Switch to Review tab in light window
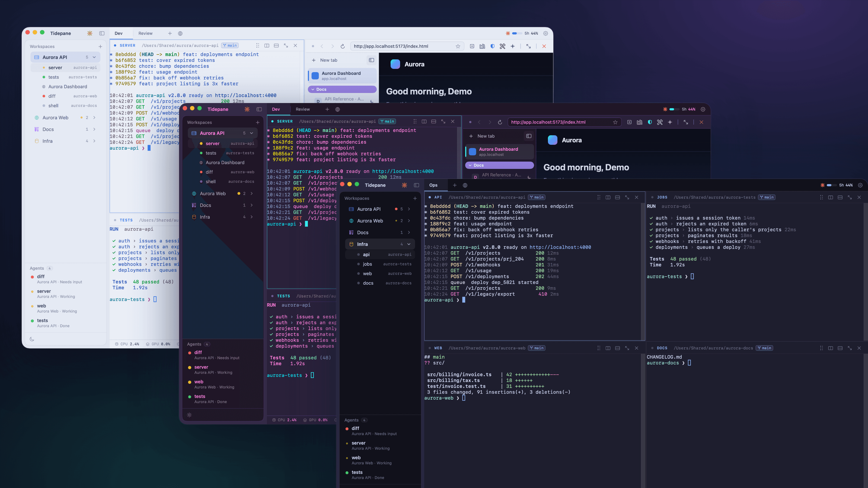The image size is (868, 488). [x=145, y=33]
